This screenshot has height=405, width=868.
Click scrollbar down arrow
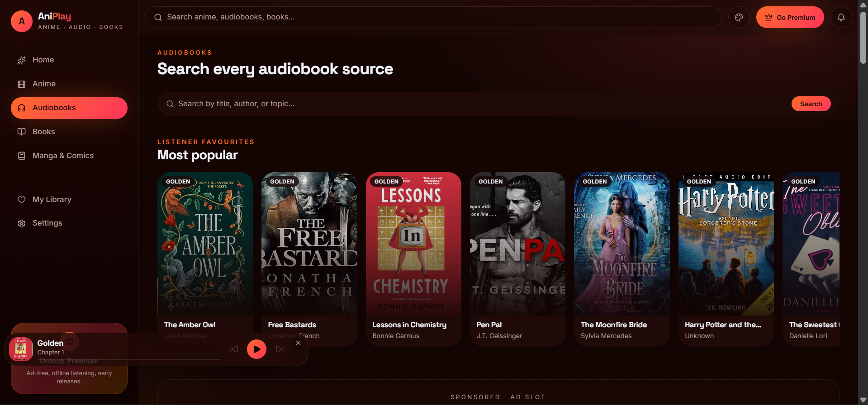[x=863, y=400]
